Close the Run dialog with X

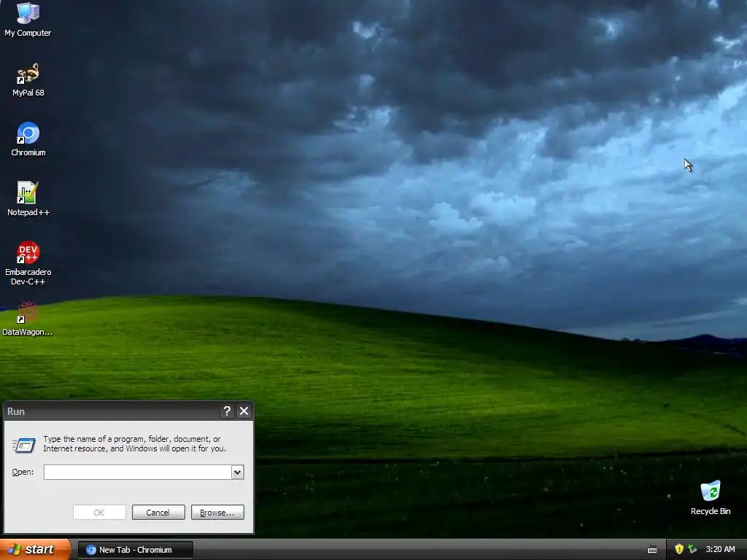point(244,411)
